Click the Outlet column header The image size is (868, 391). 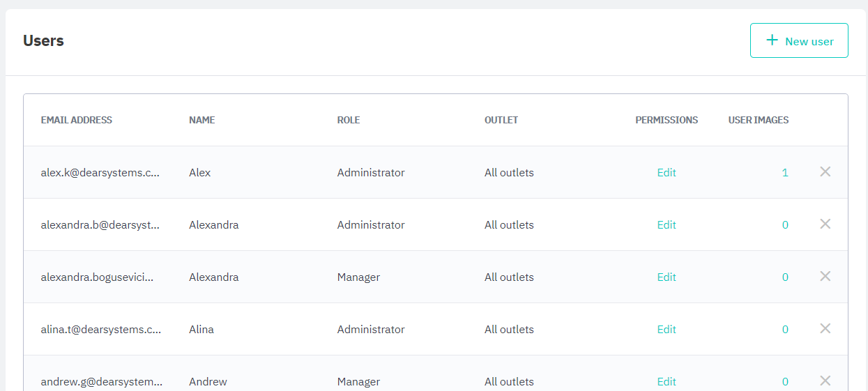[501, 120]
